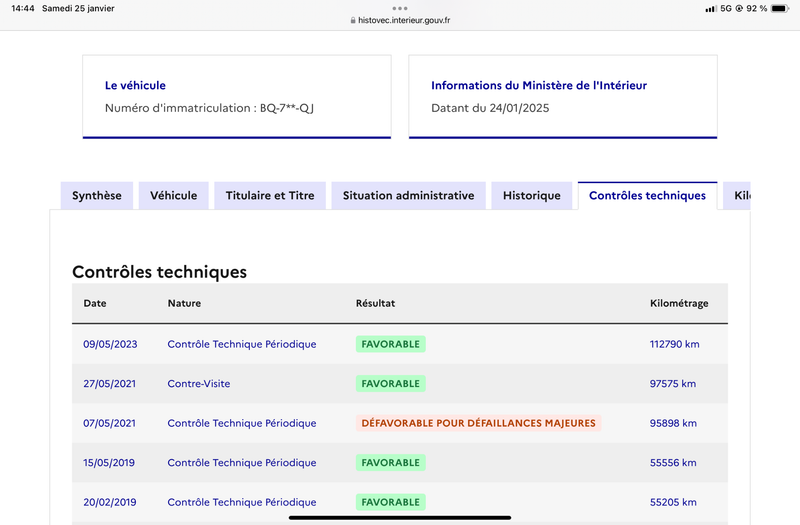Screen dimensions: 800x525
Task: Click the Datant du 24/01/2025 text
Action: point(490,108)
